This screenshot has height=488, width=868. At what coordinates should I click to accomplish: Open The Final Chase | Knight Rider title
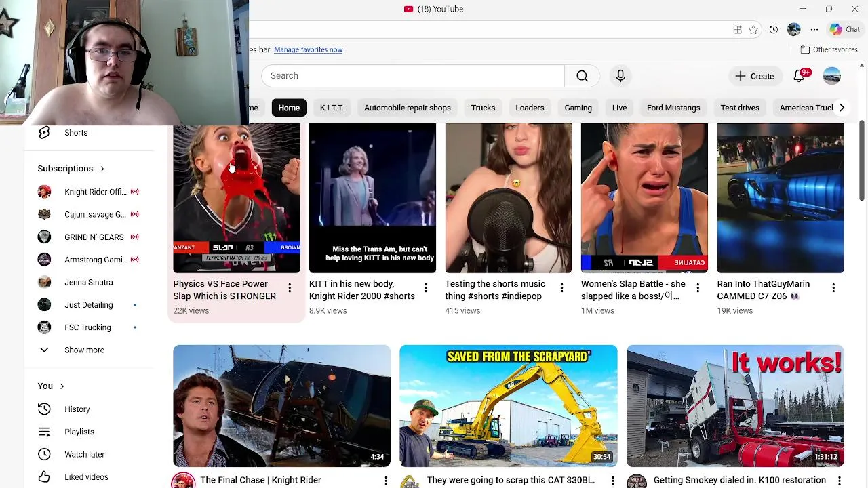[x=260, y=480]
